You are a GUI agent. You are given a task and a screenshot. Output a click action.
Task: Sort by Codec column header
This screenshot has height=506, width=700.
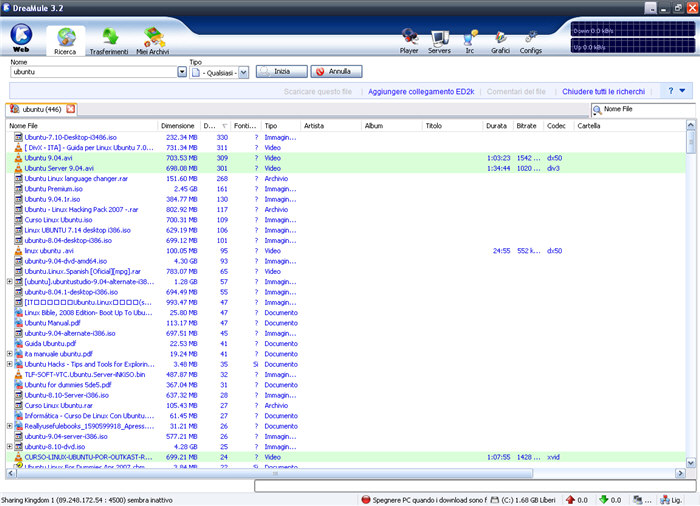click(558, 126)
